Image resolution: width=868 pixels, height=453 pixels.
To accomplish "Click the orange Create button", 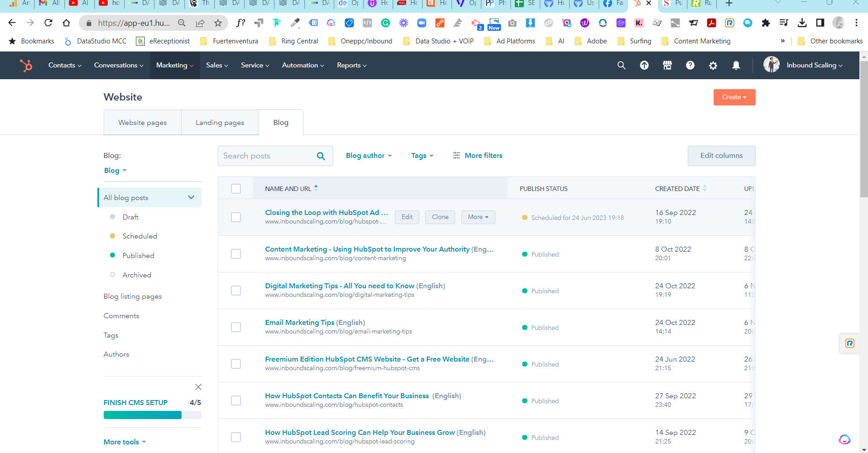I will point(734,97).
